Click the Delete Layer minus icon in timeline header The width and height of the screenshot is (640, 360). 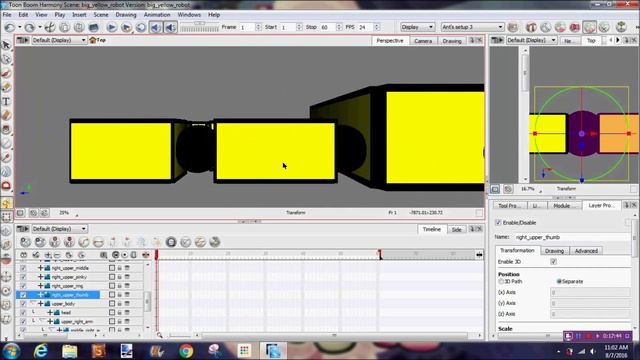pos(57,255)
